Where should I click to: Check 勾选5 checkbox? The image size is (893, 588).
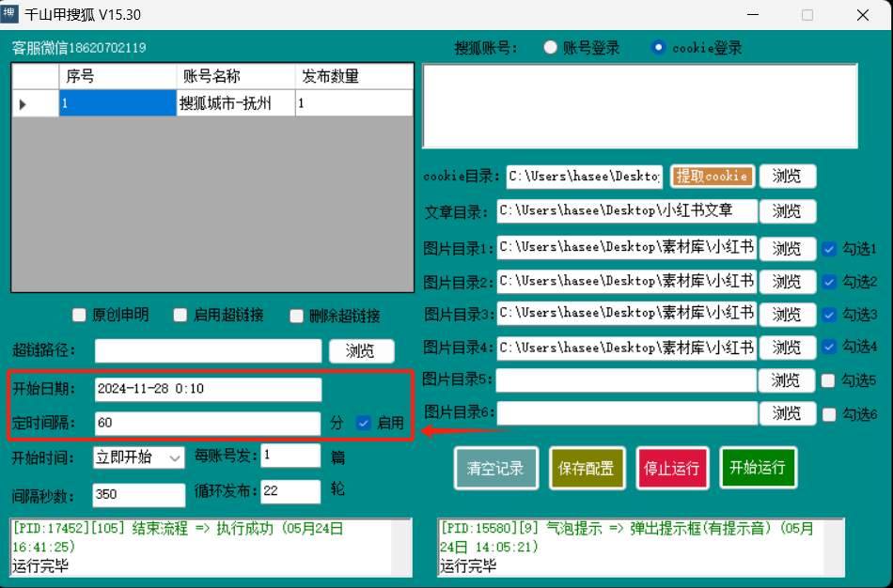[x=828, y=380]
